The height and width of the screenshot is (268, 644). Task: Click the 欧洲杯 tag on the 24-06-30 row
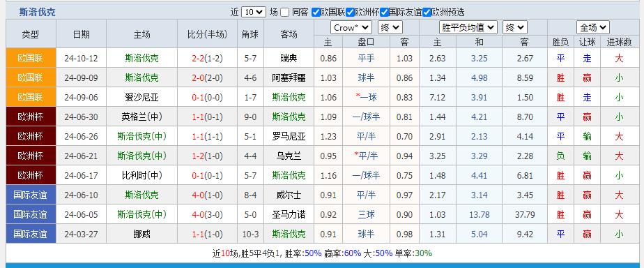pos(31,117)
